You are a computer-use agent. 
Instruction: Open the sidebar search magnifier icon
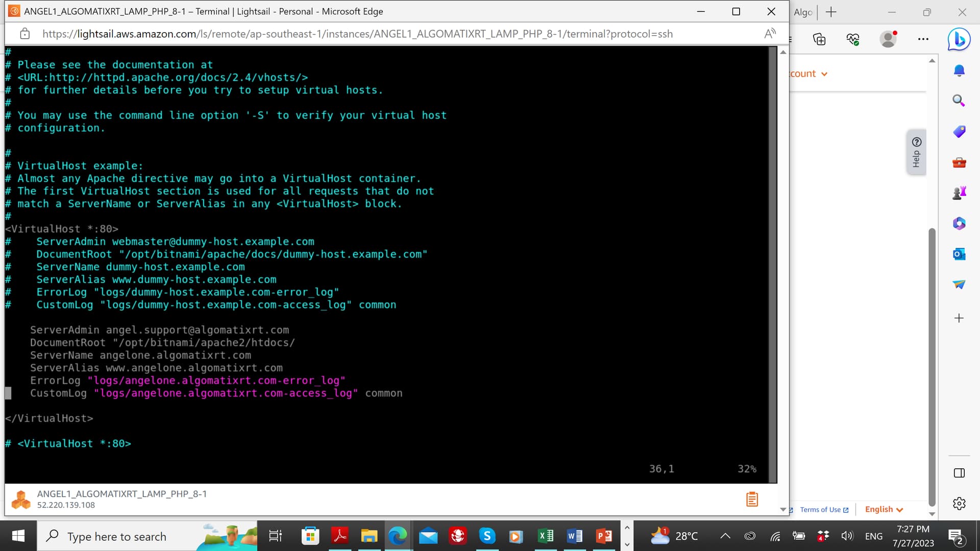click(959, 101)
